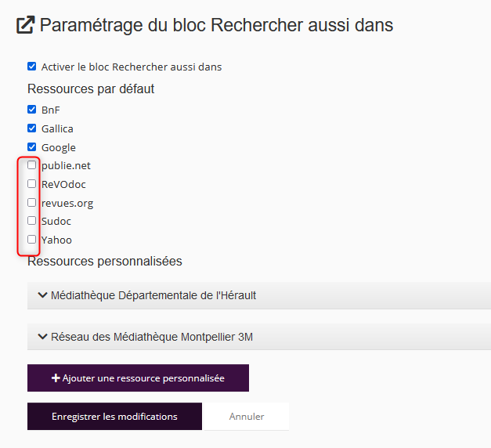The height and width of the screenshot is (448, 491).
Task: Enable the publie.net checkbox
Action: point(32,165)
